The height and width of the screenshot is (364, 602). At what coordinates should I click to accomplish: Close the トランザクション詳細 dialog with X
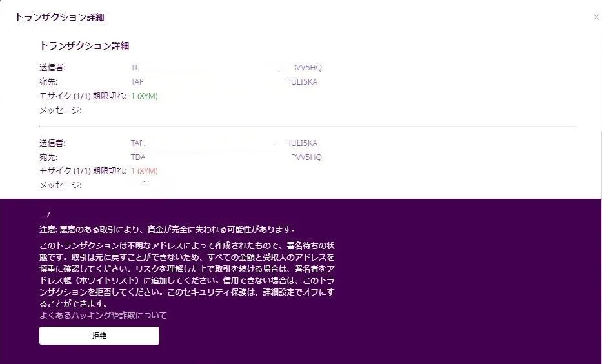[x=596, y=17]
